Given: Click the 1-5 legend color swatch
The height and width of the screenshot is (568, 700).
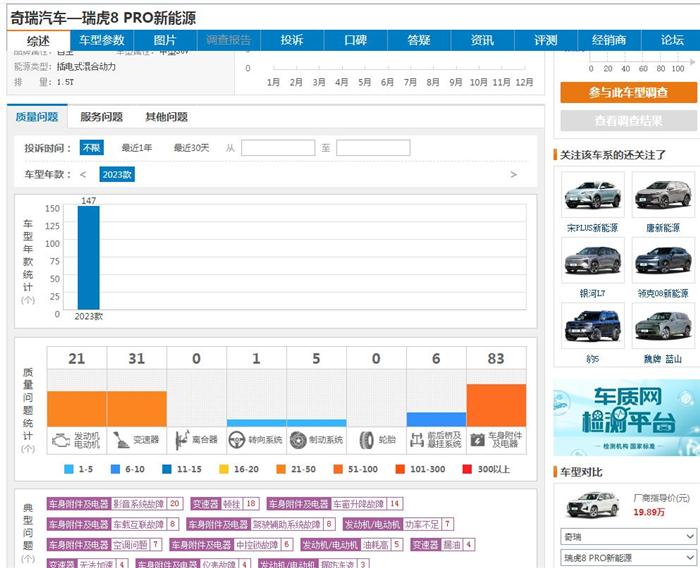Looking at the screenshot, I should point(69,469).
